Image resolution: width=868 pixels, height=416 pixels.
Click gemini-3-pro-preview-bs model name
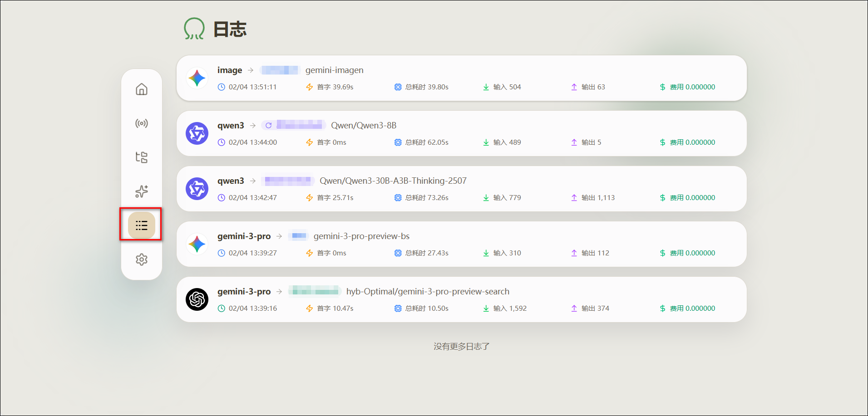361,236
